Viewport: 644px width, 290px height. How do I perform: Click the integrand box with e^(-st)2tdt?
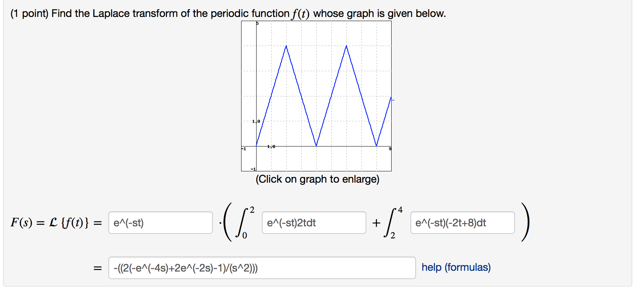coord(314,223)
